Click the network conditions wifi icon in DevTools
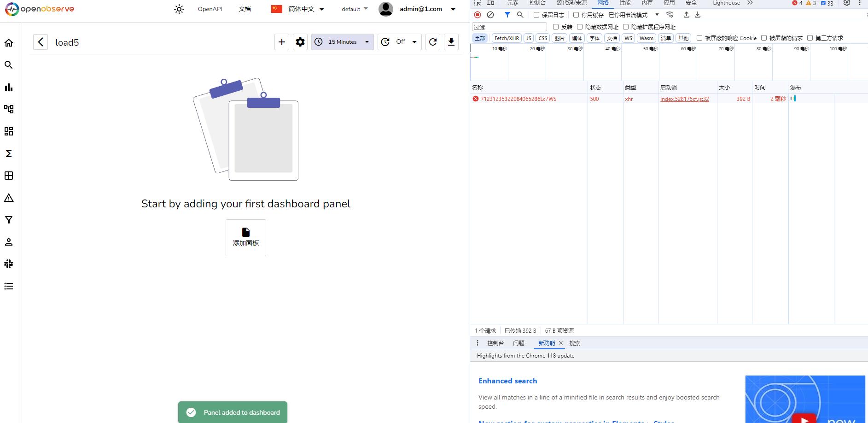This screenshot has width=868, height=423. click(x=670, y=14)
